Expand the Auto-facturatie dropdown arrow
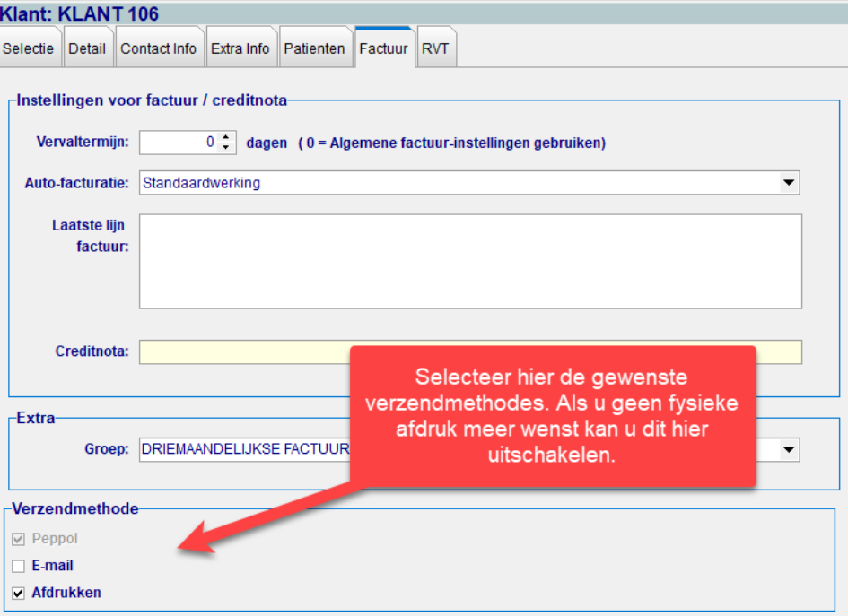The image size is (848, 616). tap(789, 183)
